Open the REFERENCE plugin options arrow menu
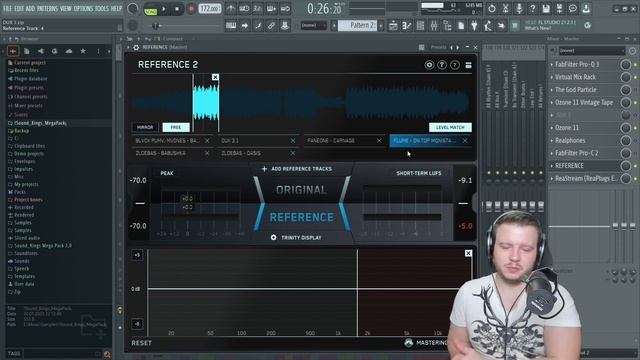 [129, 47]
